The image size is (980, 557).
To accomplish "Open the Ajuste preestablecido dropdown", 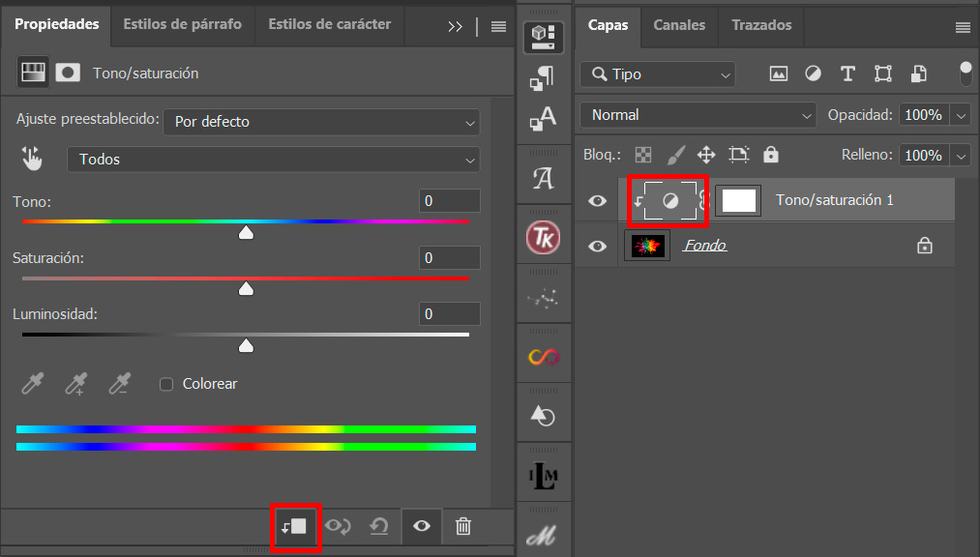I will 321,122.
